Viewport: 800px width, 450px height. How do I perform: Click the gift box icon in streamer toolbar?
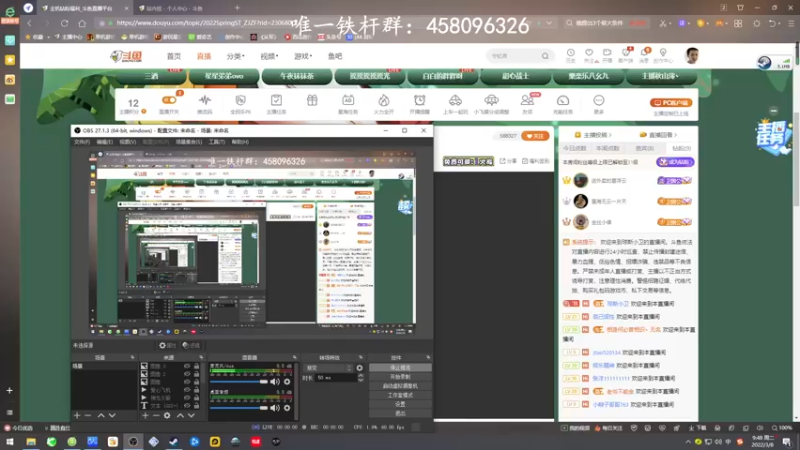(312, 100)
